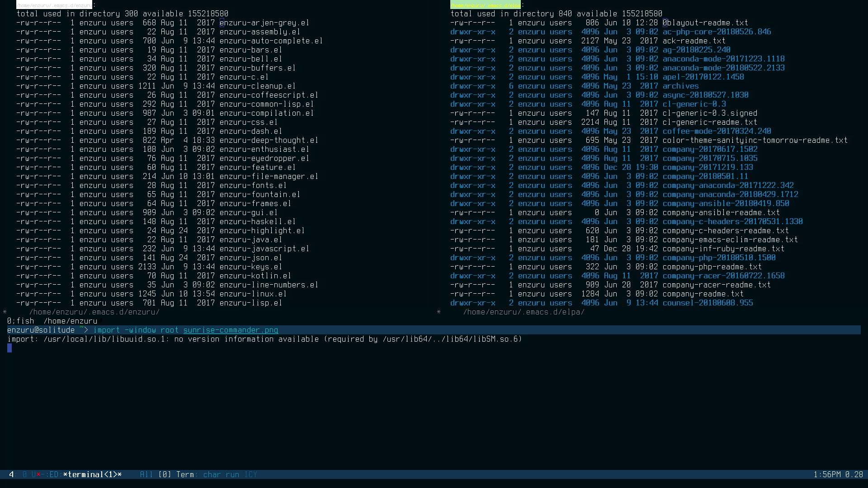Open the archives directory
This screenshot has width=868, height=488.
680,86
